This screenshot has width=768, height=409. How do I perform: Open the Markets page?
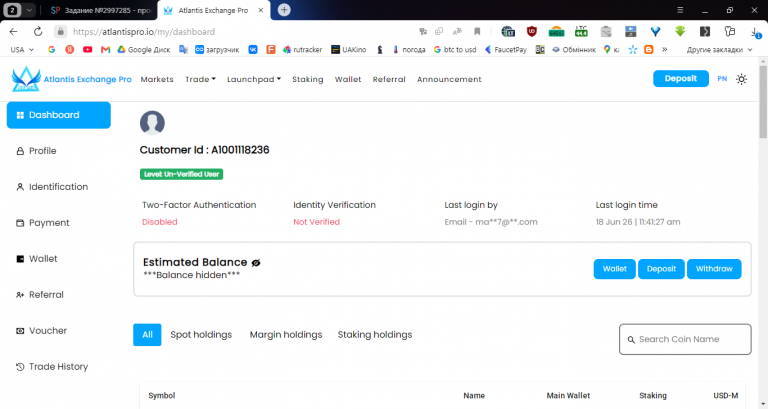(157, 79)
